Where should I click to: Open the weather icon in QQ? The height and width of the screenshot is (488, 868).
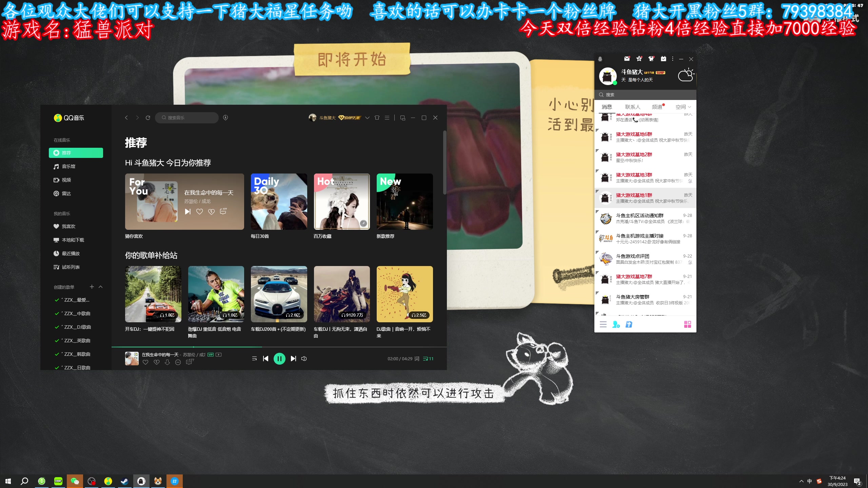686,75
